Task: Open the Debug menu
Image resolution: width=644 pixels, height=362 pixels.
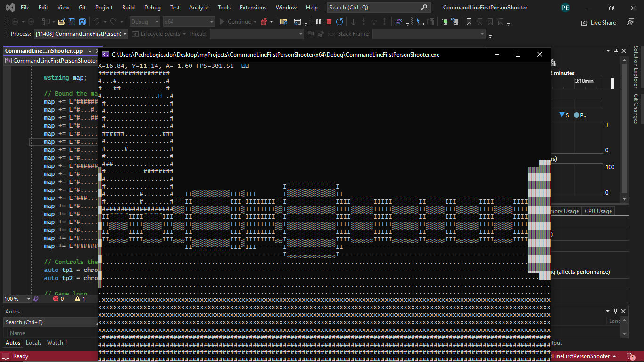Action: click(152, 7)
